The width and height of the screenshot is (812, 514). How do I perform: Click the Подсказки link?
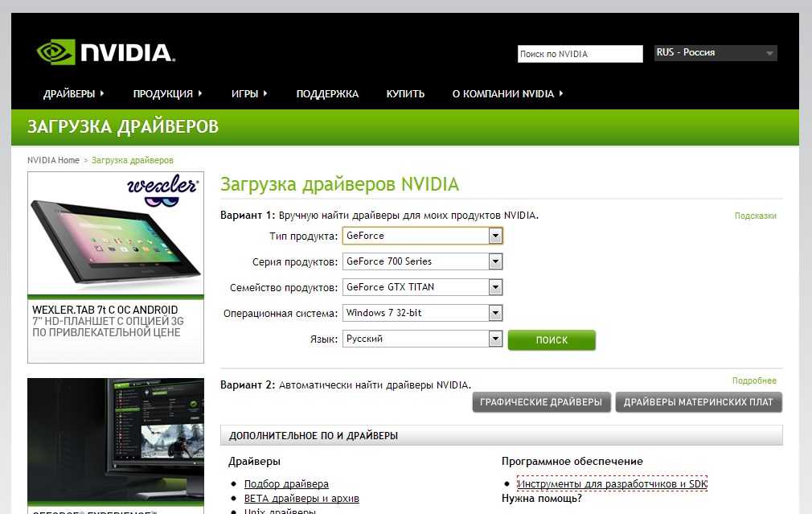click(x=755, y=216)
